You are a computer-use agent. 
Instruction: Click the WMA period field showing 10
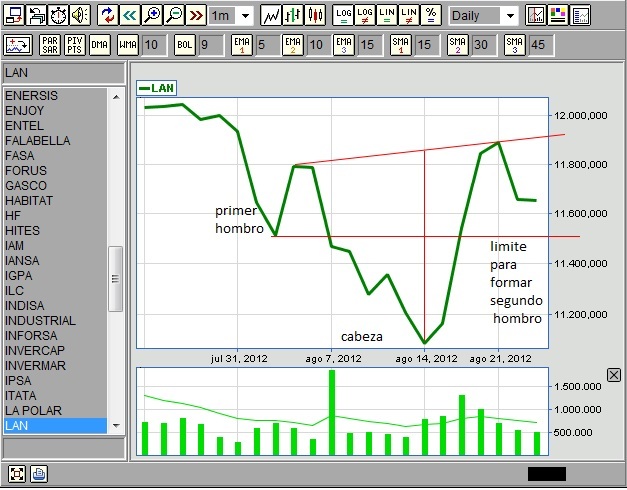(154, 45)
